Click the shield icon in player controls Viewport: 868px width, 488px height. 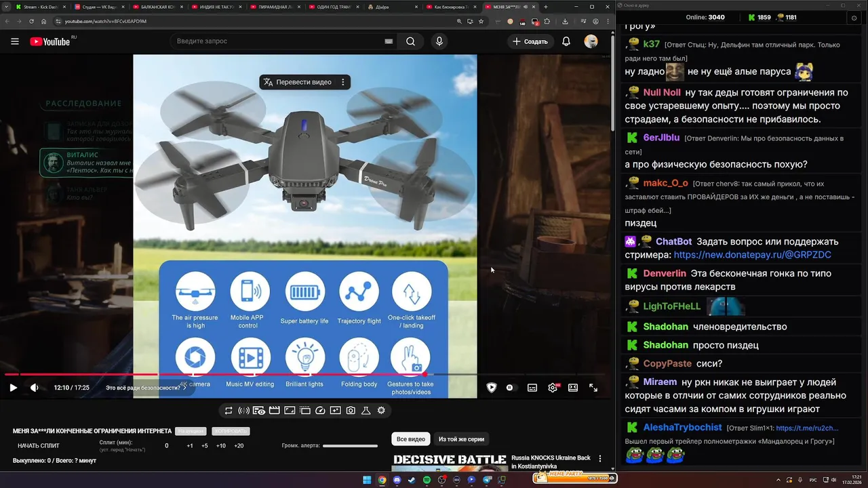coord(492,388)
